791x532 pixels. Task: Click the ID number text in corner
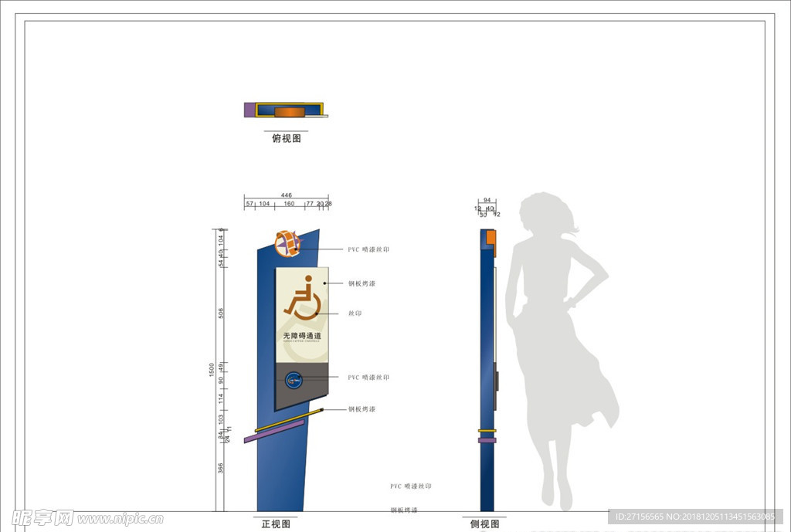(x=695, y=517)
